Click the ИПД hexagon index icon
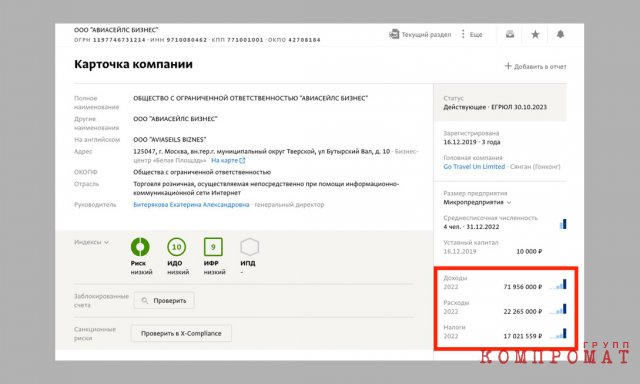Screen dimensions: 640x384 click(249, 247)
